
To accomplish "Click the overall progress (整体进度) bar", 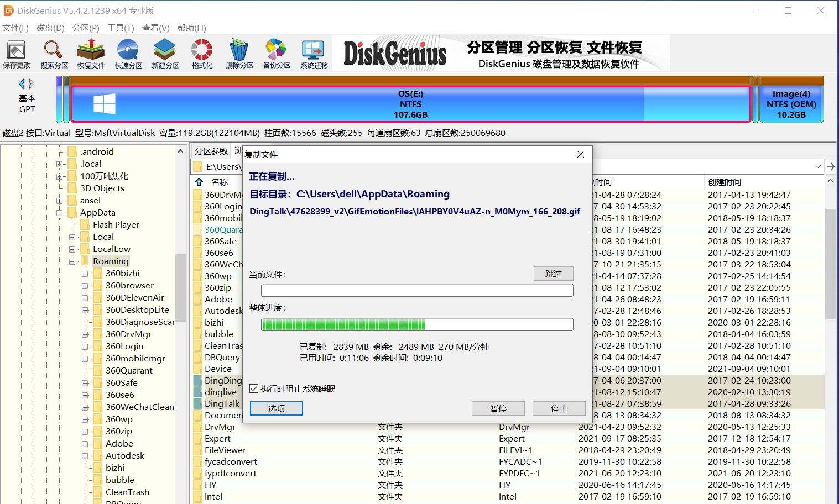I will [417, 324].
